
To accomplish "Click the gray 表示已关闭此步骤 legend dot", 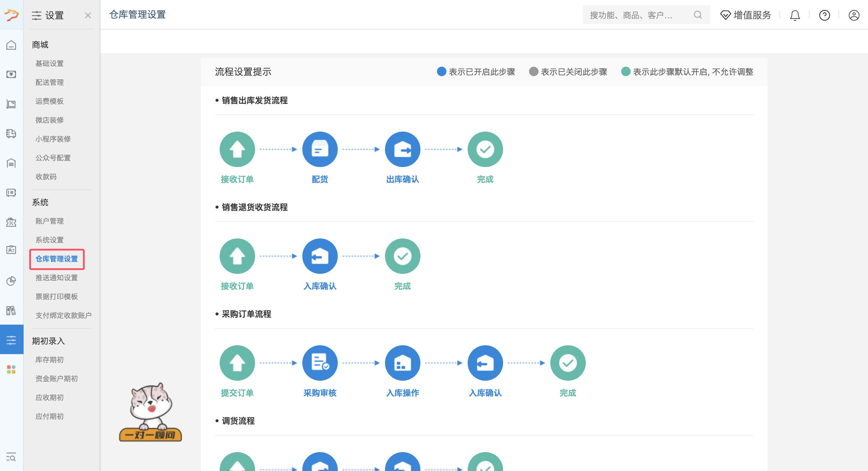I will coord(534,71).
